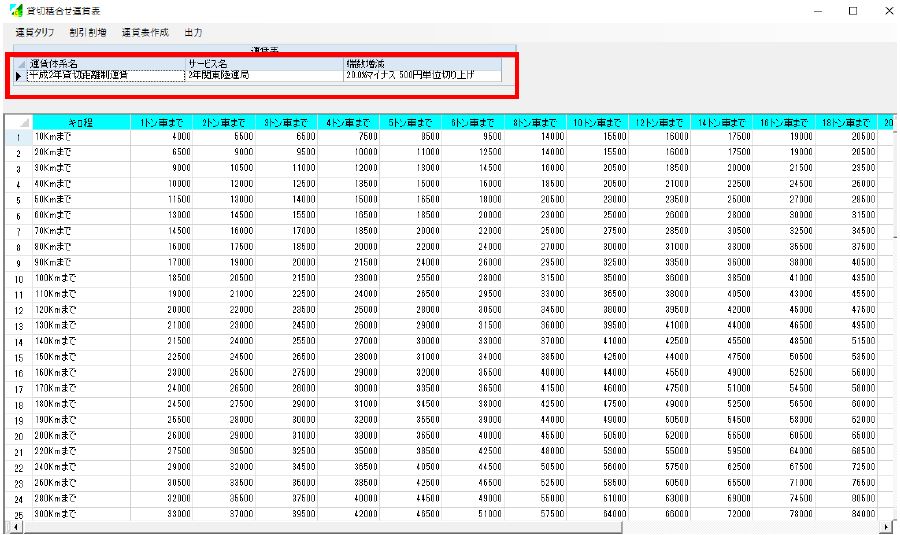Select 7500 in 10Kmまで row, 4トン車まで
900x535 pixels.
click(348, 137)
